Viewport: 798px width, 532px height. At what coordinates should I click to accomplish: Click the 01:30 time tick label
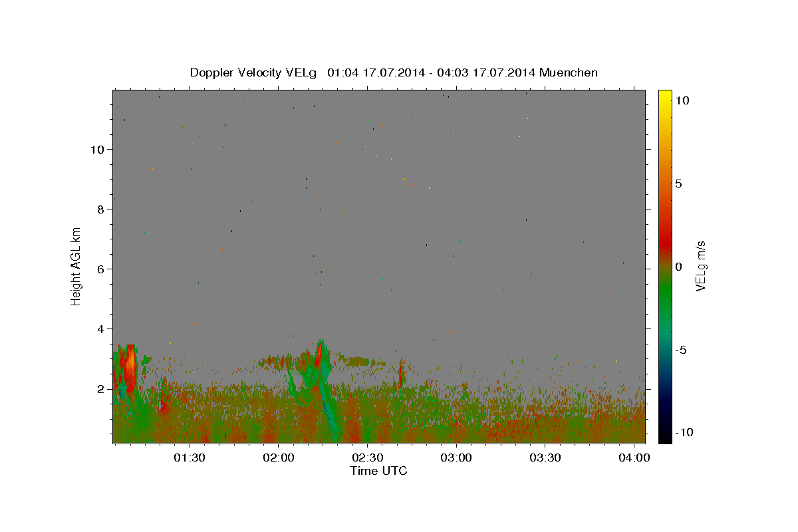(190, 458)
